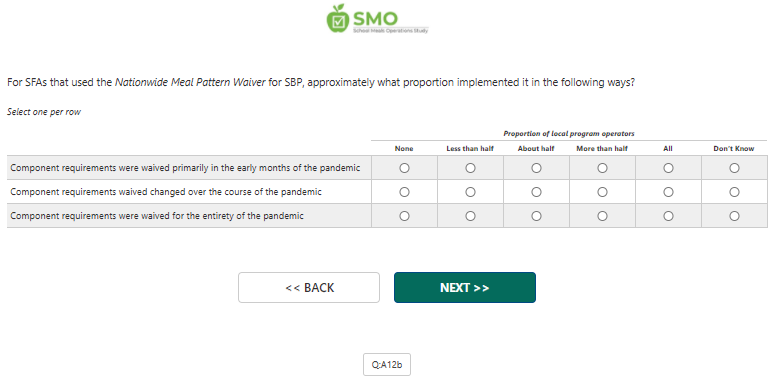The height and width of the screenshot is (386, 777).
Task: Select Less than half for early months row
Action: coord(470,168)
